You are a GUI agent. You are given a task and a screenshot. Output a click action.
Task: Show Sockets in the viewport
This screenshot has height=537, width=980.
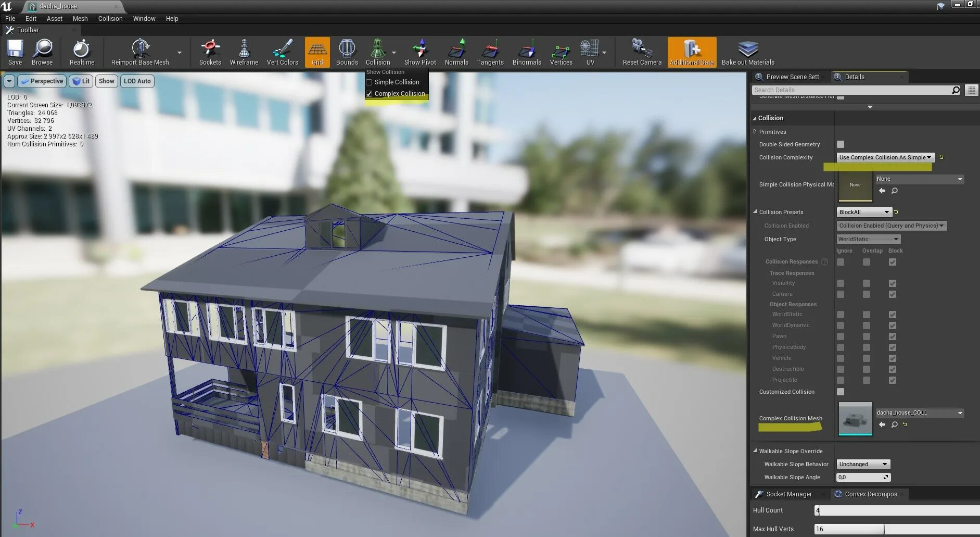(x=210, y=52)
